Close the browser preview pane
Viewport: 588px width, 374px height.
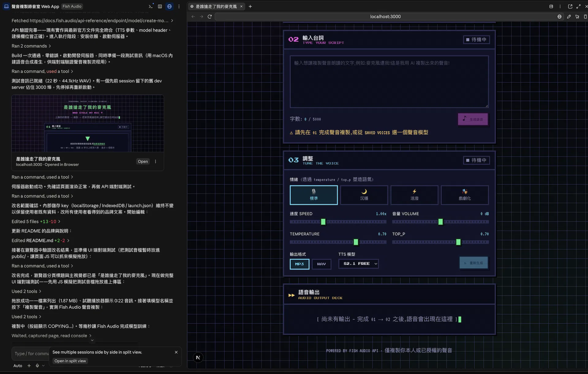[x=586, y=6]
